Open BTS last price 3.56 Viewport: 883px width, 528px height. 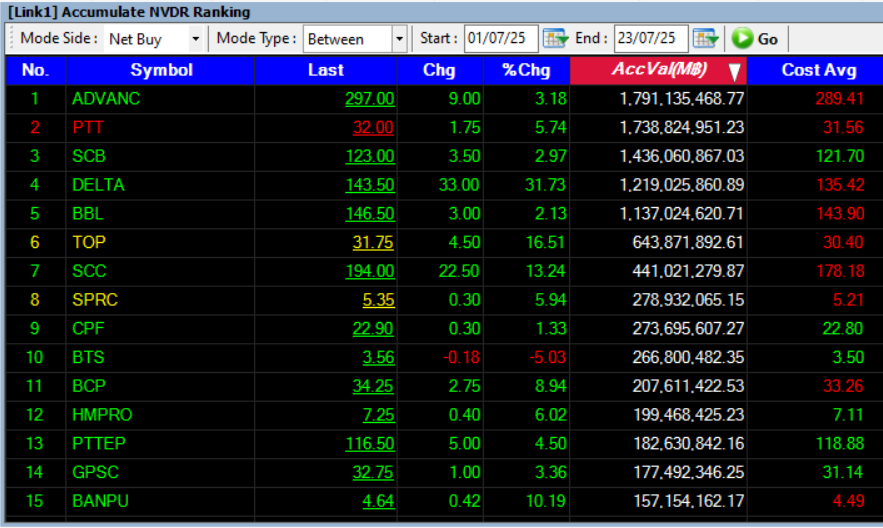(x=378, y=357)
